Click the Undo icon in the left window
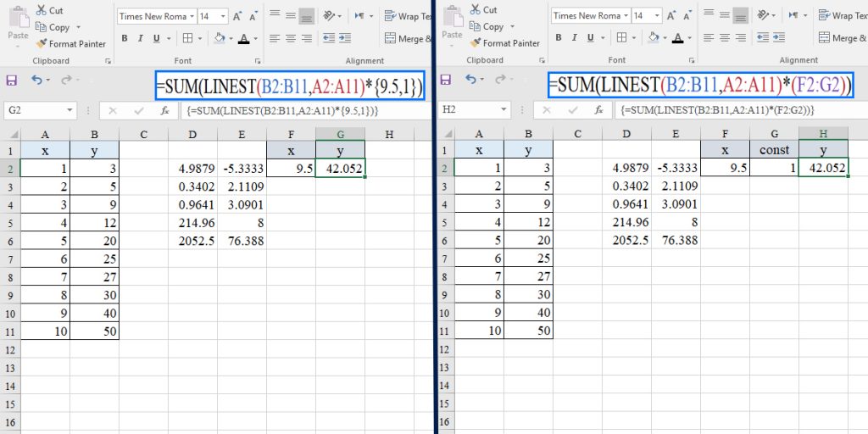Image resolution: width=868 pixels, height=434 pixels. point(36,81)
